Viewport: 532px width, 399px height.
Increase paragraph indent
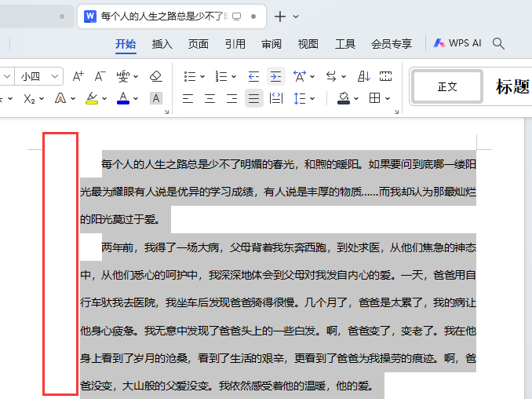point(276,76)
